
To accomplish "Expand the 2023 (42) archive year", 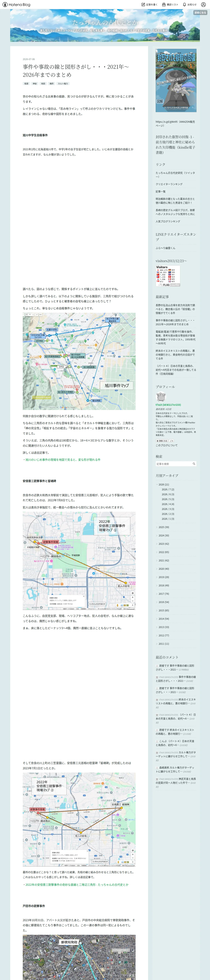I will (157, 544).
